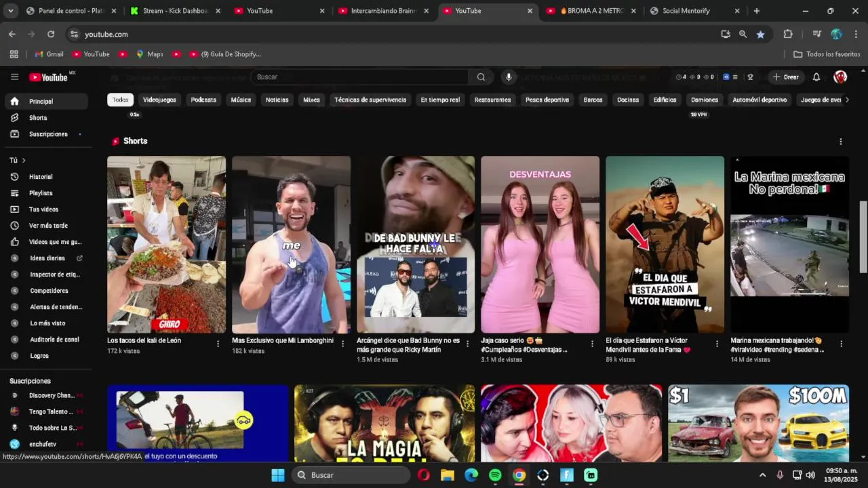Screen dimensions: 868x488
Task: Play the $1 vs $100M car video thumbnail
Action: (x=758, y=424)
